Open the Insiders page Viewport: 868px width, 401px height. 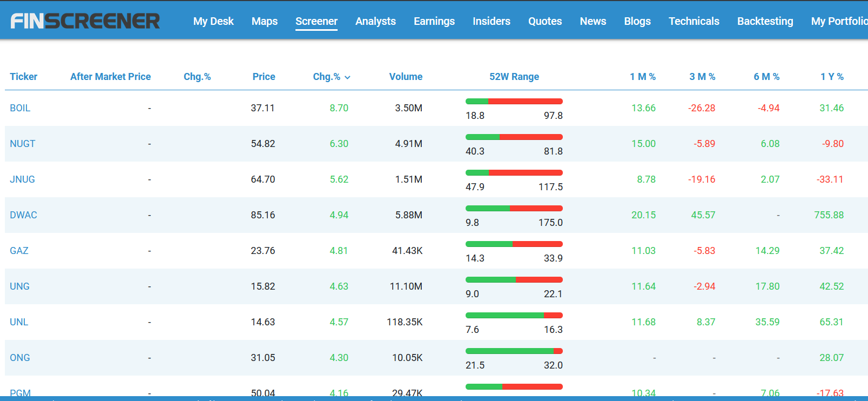491,21
